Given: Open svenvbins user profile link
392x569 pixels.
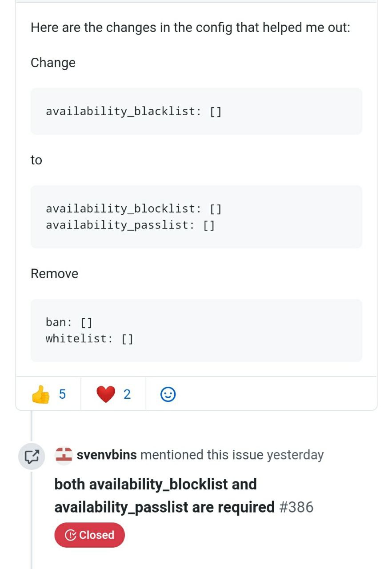Looking at the screenshot, I should coord(107,455).
